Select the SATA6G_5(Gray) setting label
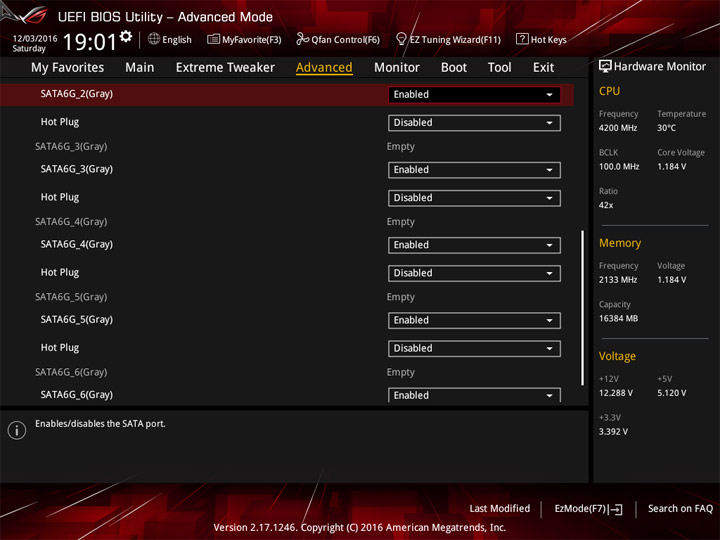This screenshot has height=540, width=720. coord(77,320)
